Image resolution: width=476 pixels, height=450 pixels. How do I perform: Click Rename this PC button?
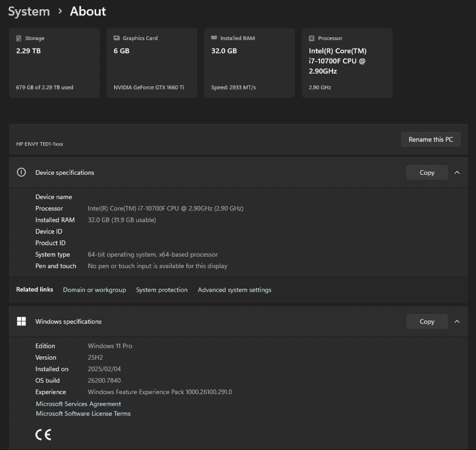pyautogui.click(x=431, y=140)
